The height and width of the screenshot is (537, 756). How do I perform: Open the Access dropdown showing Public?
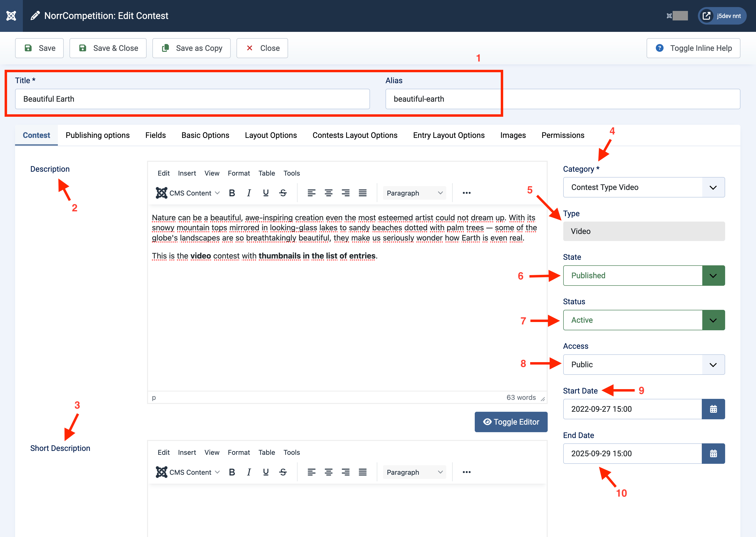(644, 364)
